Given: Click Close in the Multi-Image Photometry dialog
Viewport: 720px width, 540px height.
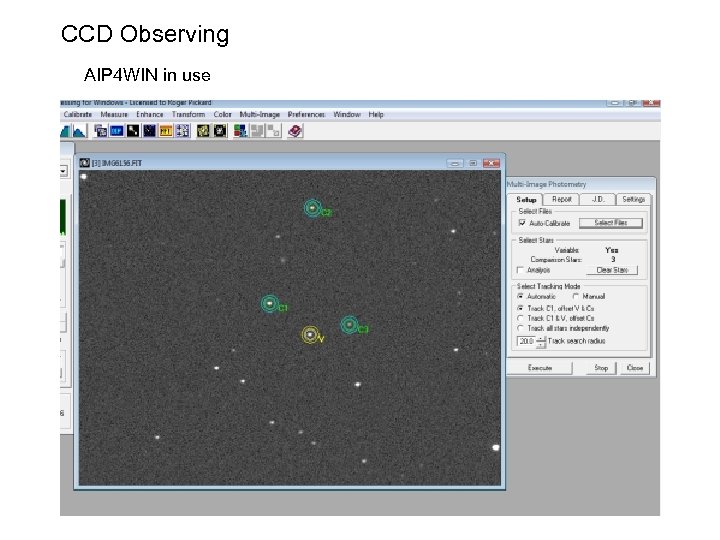Looking at the screenshot, I should point(635,368).
